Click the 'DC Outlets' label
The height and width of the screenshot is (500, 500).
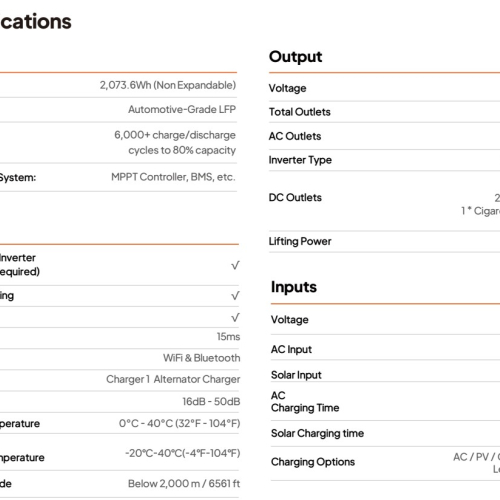click(295, 198)
